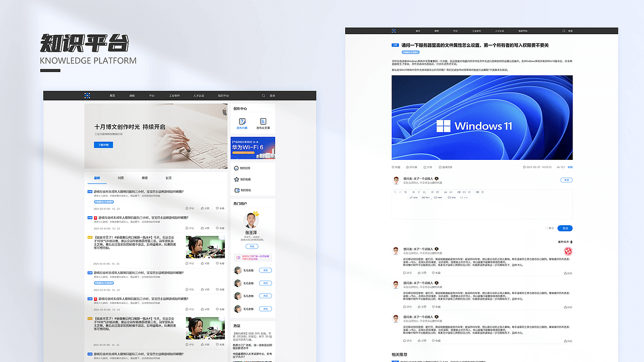Click the timestamp 2021-09-29 14:25:55
Screen dimensions: 644x362
click(537, 167)
